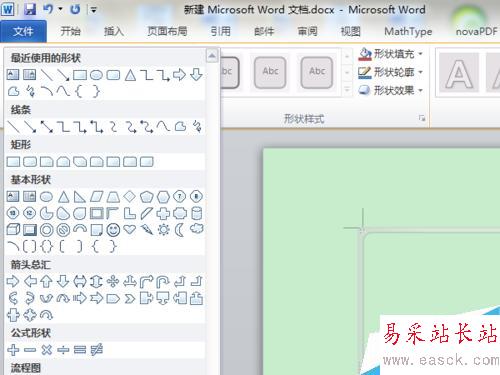The width and height of the screenshot is (500, 375).
Task: Expand the shape styles gallery more arrow
Action: pyautogui.click(x=347, y=90)
